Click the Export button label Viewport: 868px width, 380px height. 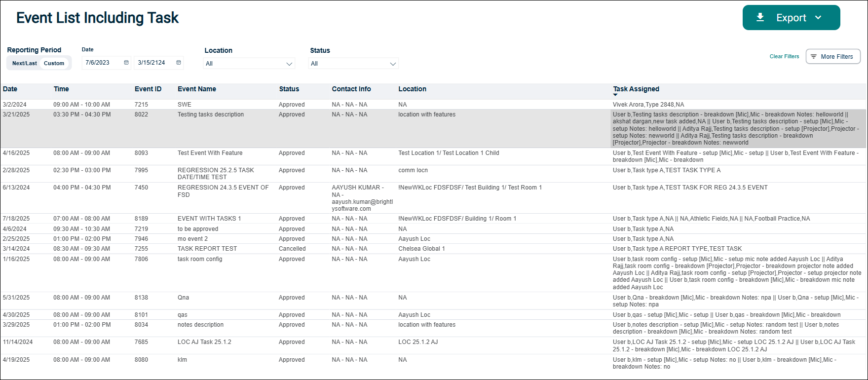[791, 18]
